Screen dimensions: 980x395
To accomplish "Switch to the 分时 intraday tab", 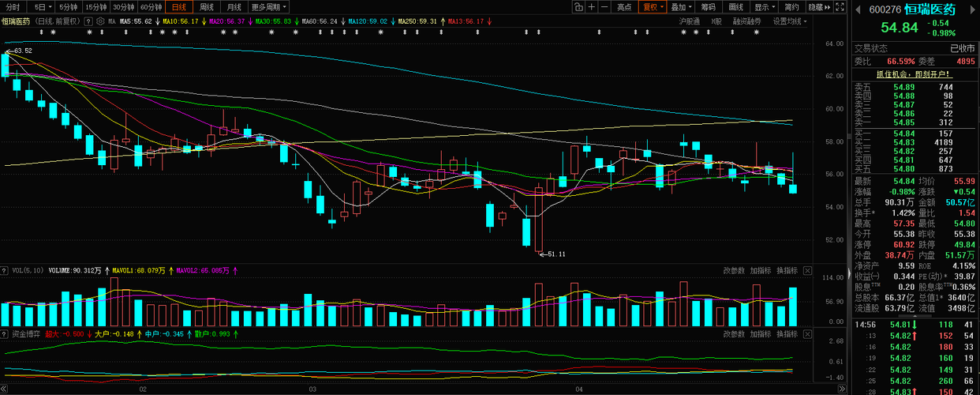I will (x=12, y=6).
